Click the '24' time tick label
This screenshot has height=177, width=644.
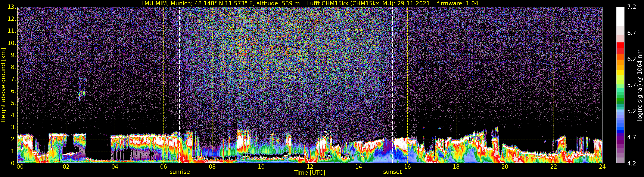pos(602,167)
